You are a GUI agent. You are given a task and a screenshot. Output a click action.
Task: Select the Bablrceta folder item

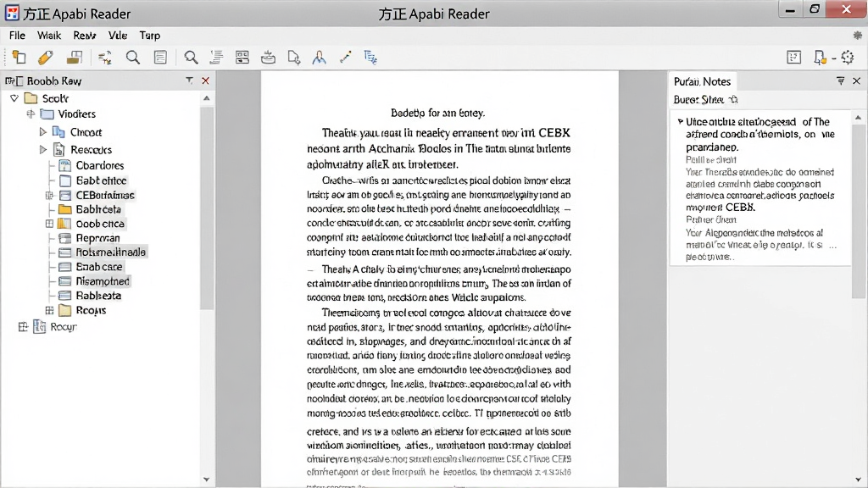tap(98, 209)
